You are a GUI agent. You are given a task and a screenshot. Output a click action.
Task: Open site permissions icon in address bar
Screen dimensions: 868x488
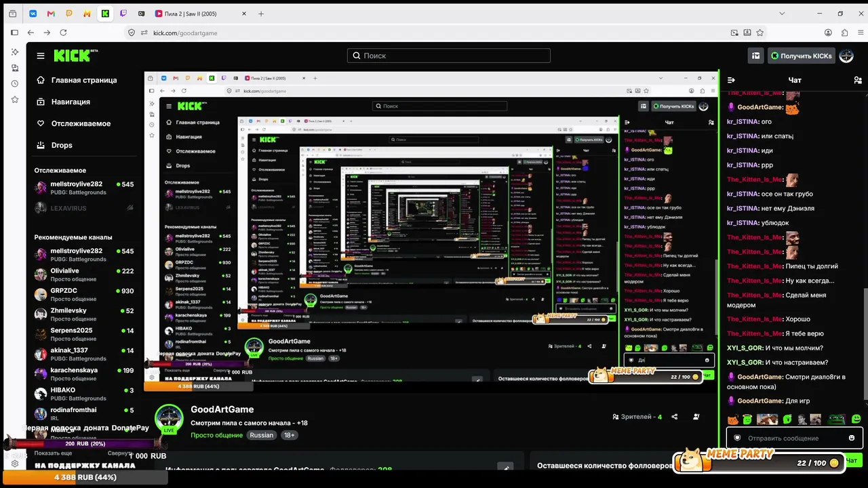click(144, 33)
